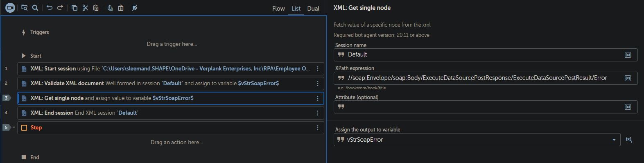The image size is (644, 163).
Task: Click the Triggers label
Action: click(x=40, y=32)
